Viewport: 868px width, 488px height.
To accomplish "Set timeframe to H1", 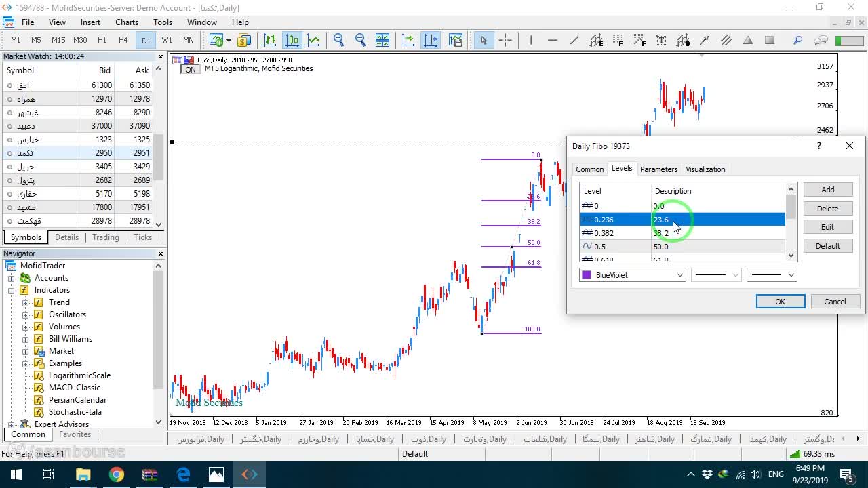I will pyautogui.click(x=102, y=40).
